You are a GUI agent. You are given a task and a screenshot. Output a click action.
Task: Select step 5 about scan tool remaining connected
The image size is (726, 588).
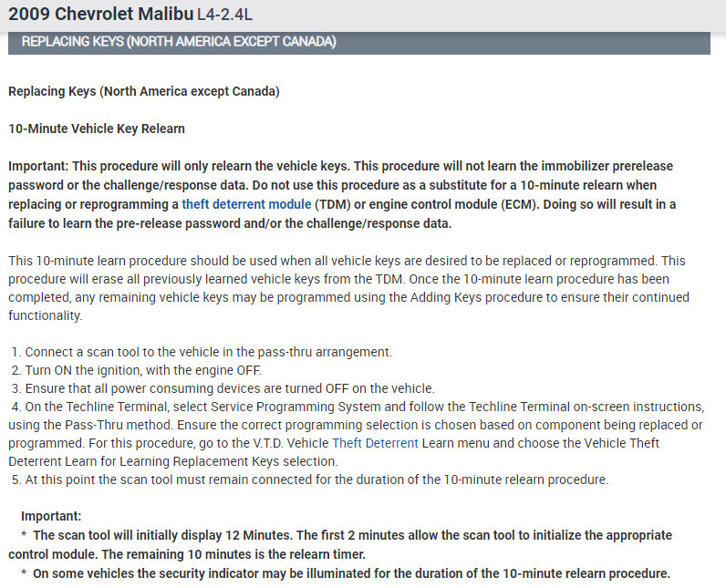point(310,480)
